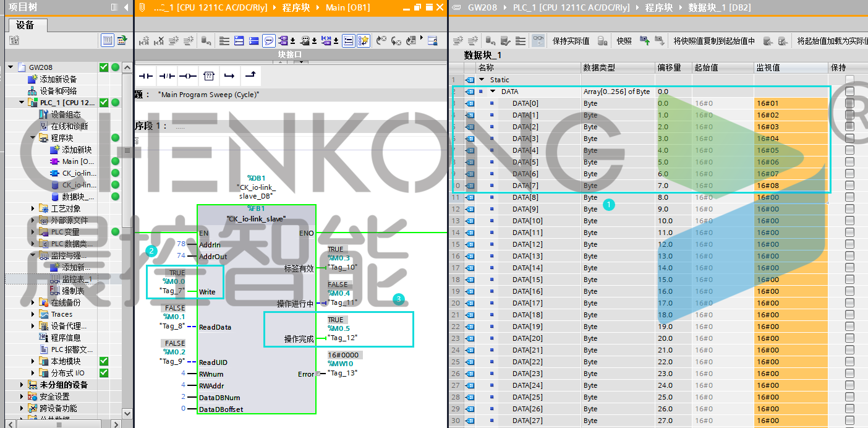Image resolution: width=868 pixels, height=428 pixels.
Task: Open Main [OB1] block in tree
Action: (78, 161)
